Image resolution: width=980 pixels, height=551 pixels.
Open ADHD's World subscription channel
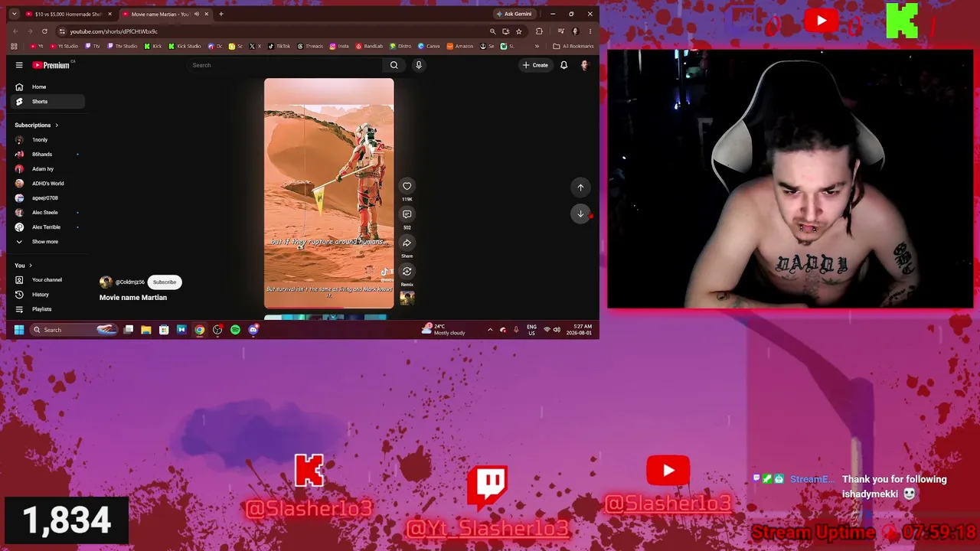(47, 184)
